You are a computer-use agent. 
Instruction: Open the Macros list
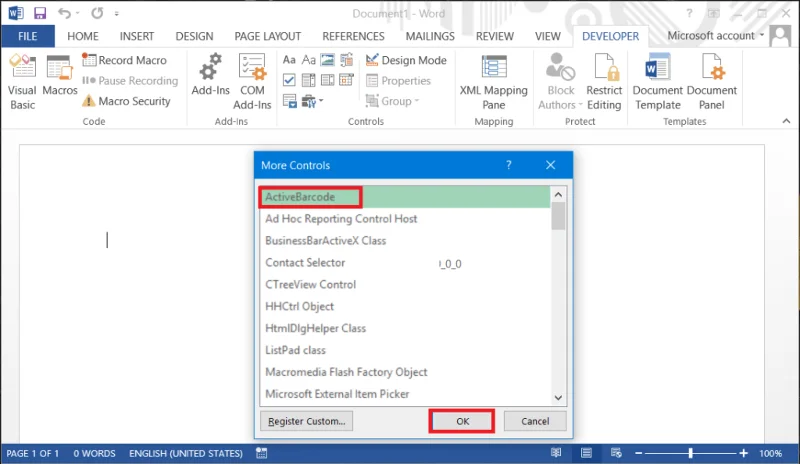(60, 76)
